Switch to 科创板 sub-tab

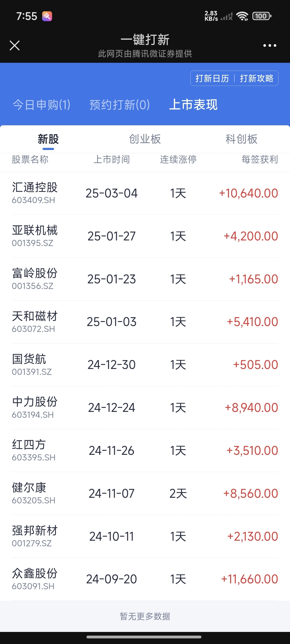point(241,139)
